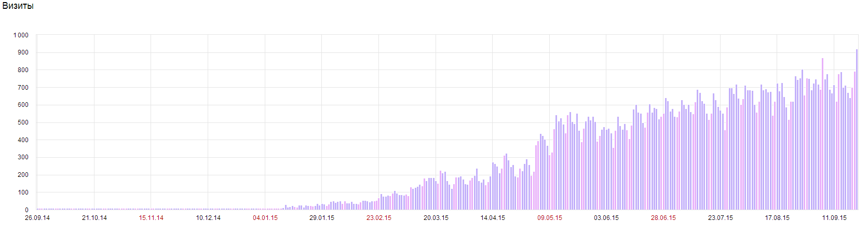Click the y-axis value 900

point(23,52)
